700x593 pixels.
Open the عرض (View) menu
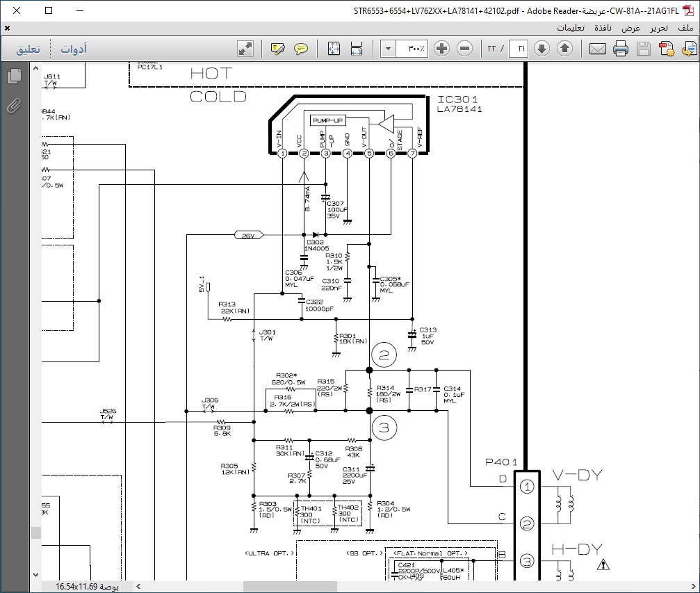point(630,28)
